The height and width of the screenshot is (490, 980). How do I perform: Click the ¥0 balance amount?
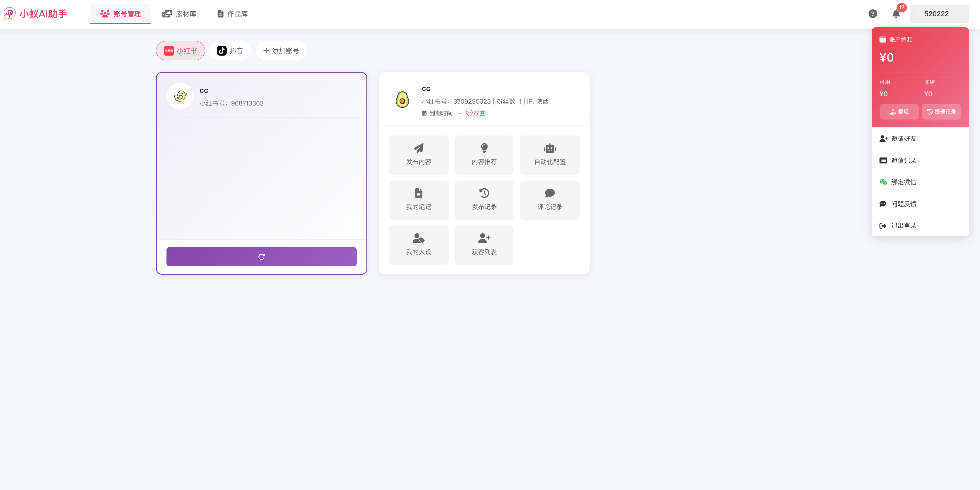point(886,57)
